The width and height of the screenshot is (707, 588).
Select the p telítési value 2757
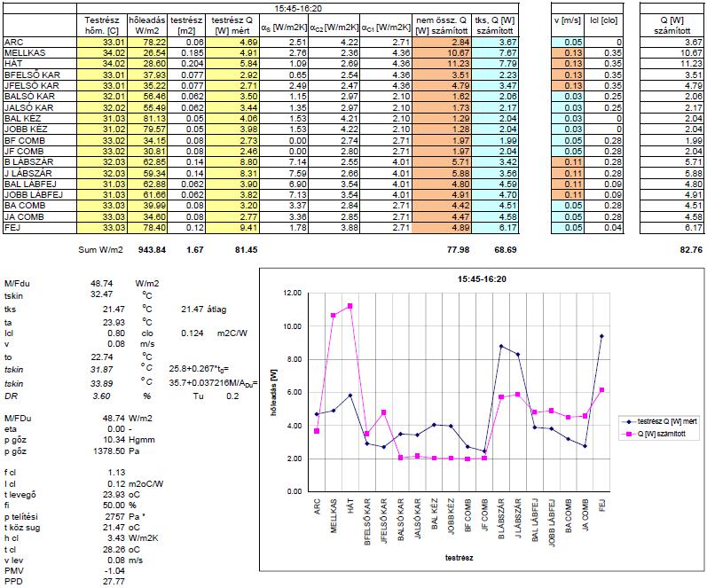[115, 517]
